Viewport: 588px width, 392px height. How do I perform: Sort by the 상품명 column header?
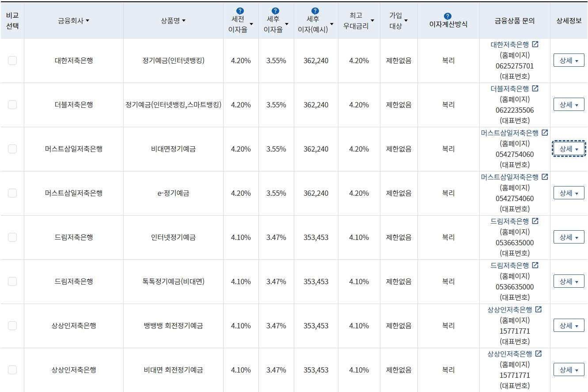174,20
